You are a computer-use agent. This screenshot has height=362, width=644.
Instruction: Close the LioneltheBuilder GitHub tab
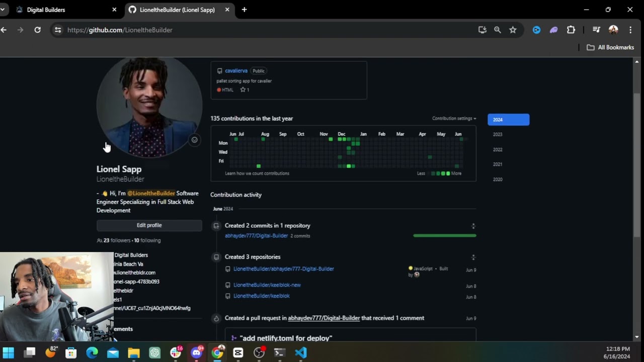tap(227, 10)
